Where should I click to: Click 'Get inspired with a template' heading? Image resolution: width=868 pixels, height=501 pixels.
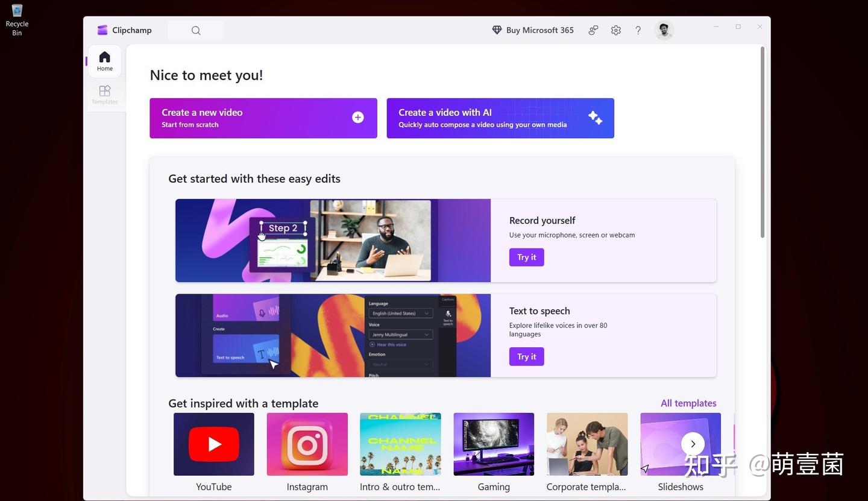[x=244, y=403]
